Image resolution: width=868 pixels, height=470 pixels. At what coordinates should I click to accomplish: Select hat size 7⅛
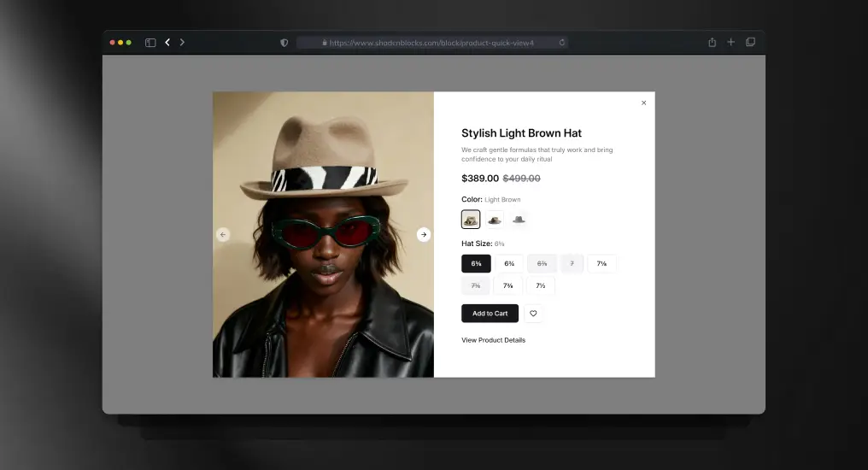tap(601, 264)
